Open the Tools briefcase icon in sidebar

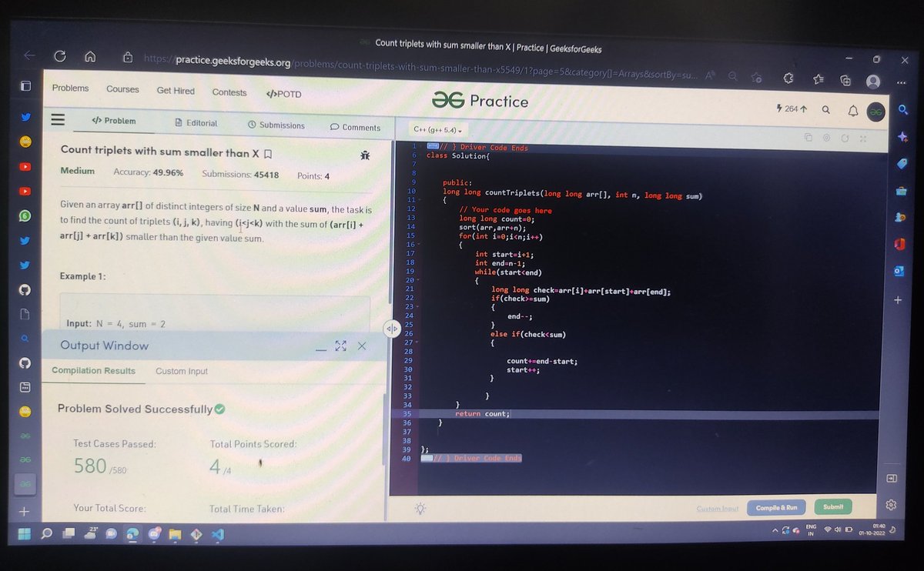coord(902,191)
